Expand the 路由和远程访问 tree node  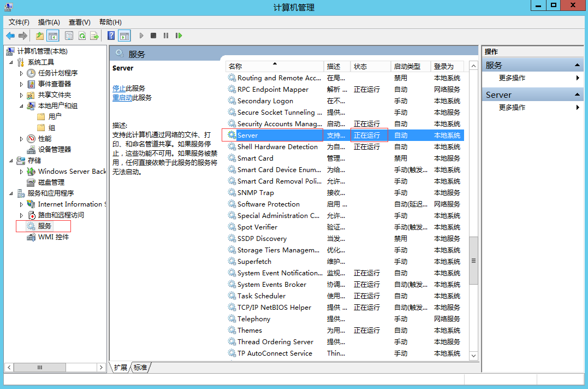coord(22,215)
